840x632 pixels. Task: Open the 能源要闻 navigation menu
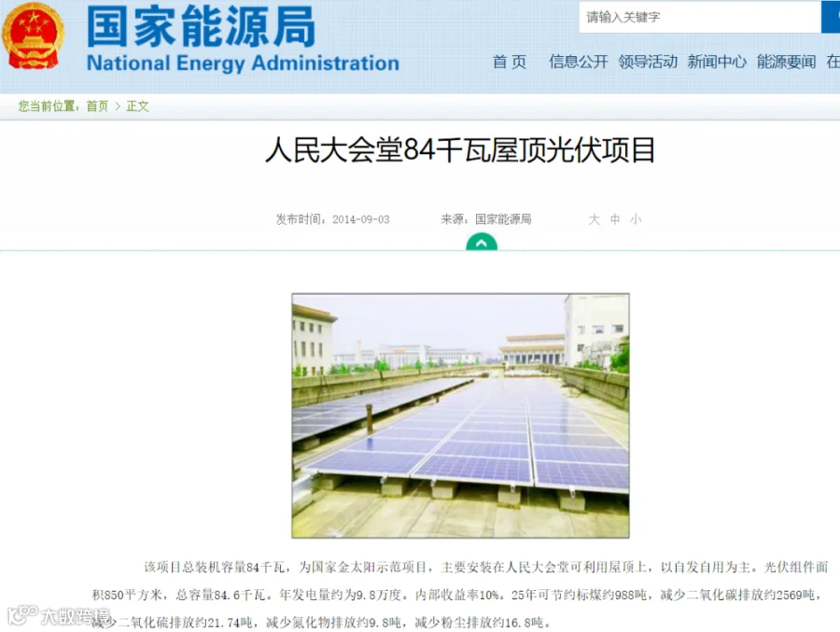[x=786, y=62]
